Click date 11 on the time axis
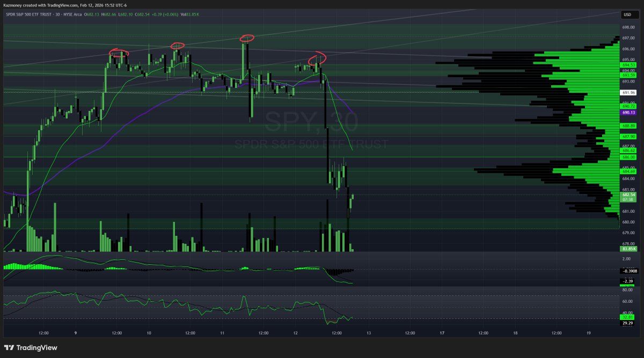The image size is (644, 358). (x=222, y=333)
